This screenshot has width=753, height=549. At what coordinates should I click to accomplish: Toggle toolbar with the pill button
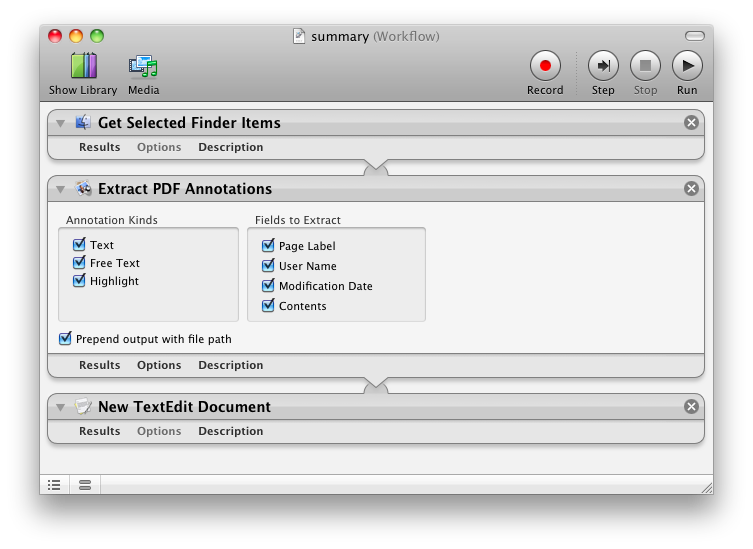[694, 36]
